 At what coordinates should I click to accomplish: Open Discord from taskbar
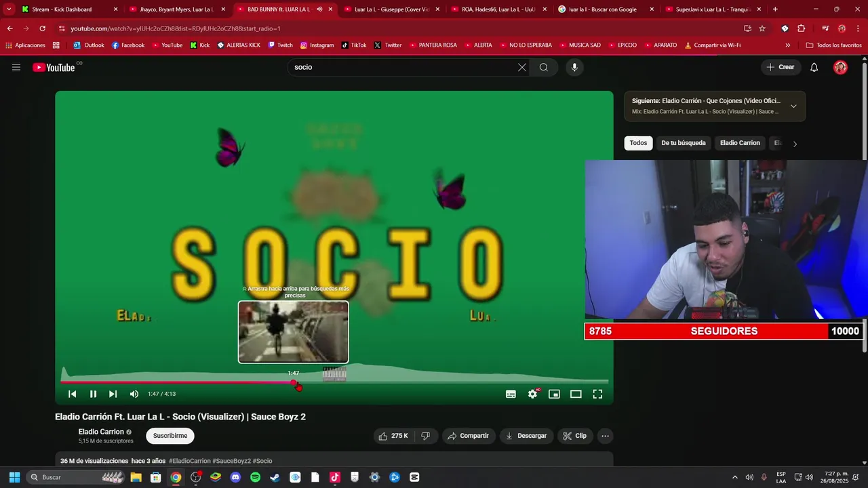(x=235, y=477)
